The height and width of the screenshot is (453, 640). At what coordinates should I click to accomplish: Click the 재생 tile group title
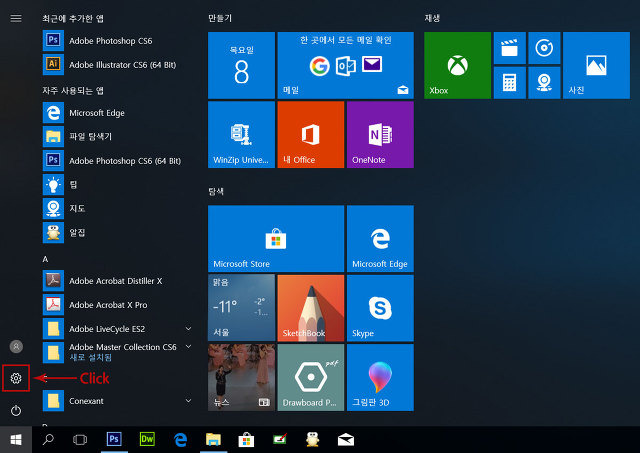tap(432, 18)
